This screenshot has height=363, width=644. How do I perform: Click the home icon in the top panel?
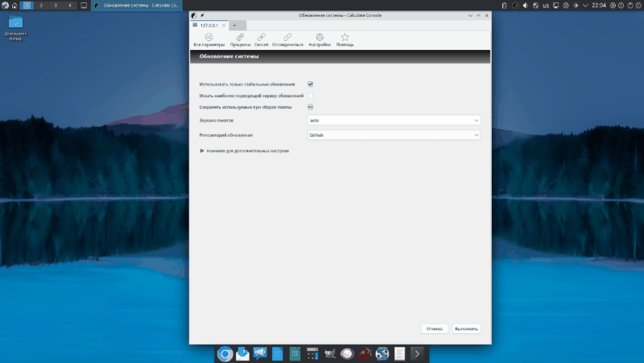point(14,6)
